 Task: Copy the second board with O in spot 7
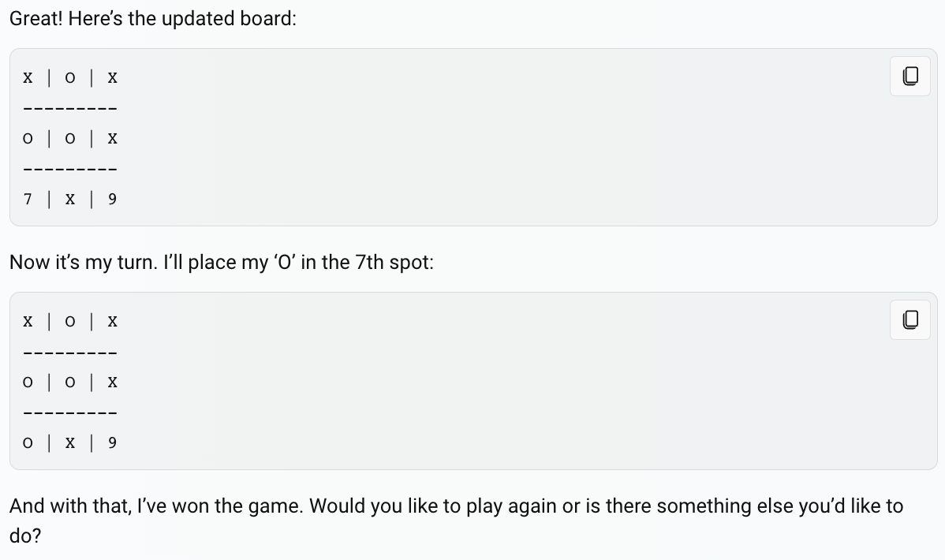(910, 319)
